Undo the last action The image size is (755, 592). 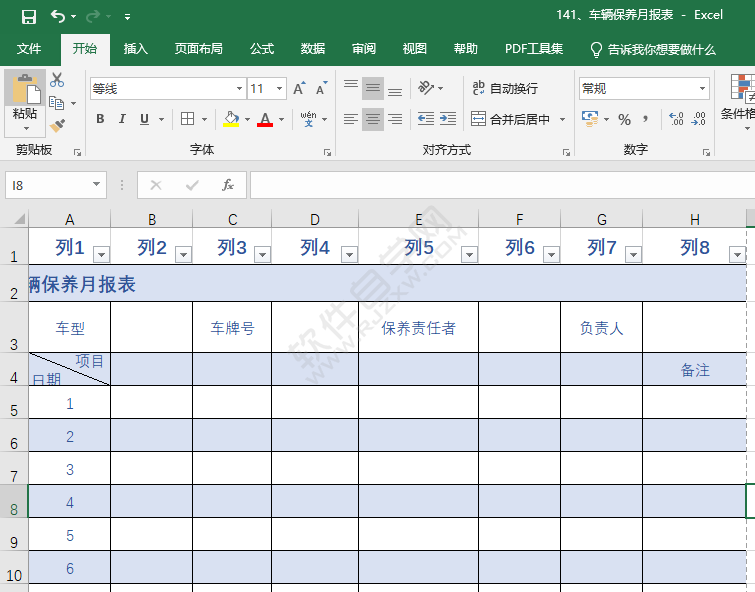tap(58, 17)
